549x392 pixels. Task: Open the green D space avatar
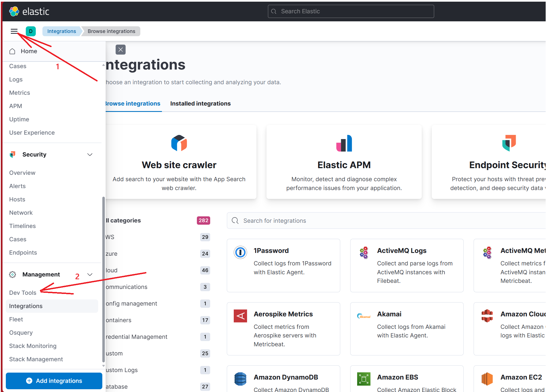[31, 31]
